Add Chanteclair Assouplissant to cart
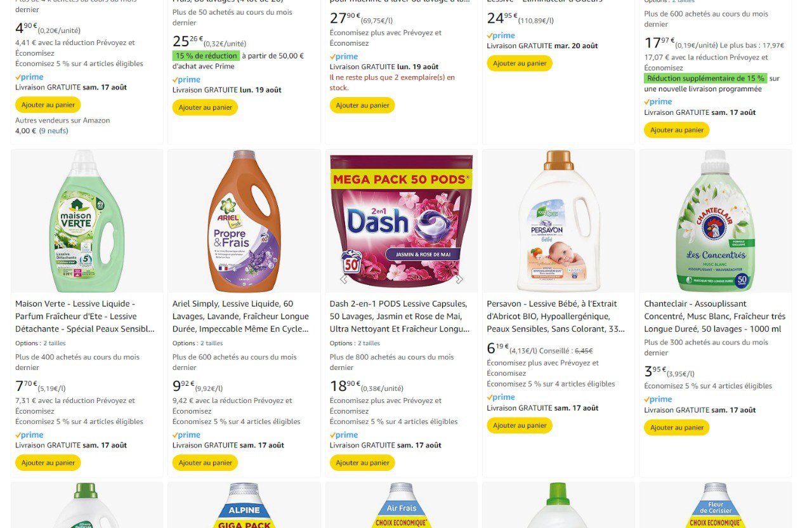This screenshot has height=528, width=812. tap(677, 428)
